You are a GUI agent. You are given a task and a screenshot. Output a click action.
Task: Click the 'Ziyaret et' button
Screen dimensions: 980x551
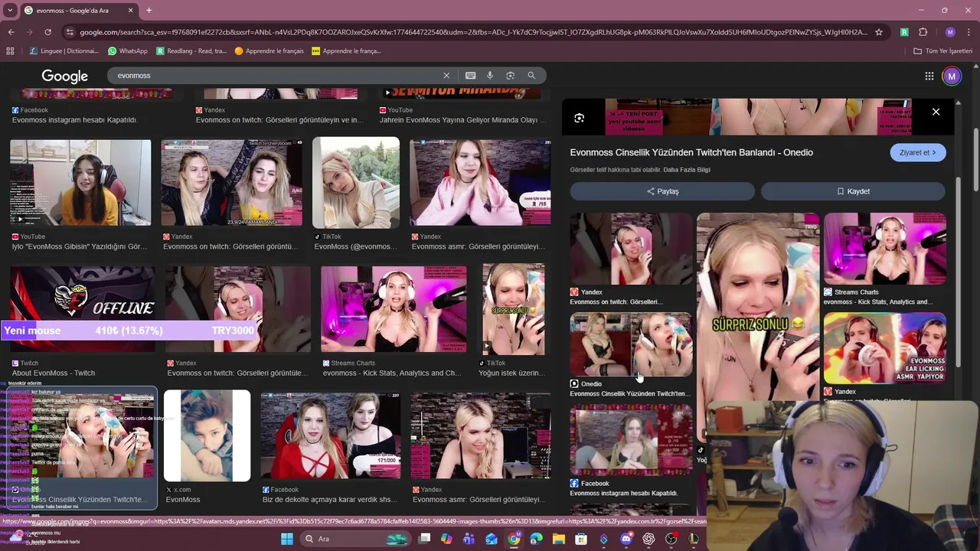pos(918,152)
